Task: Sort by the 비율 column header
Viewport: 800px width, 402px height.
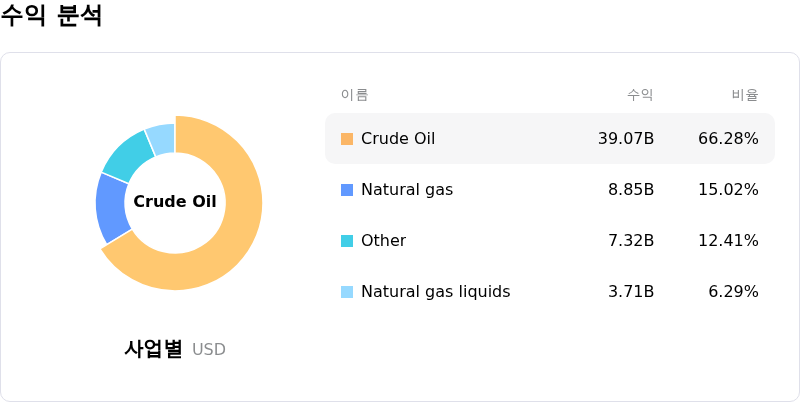Action: point(745,95)
